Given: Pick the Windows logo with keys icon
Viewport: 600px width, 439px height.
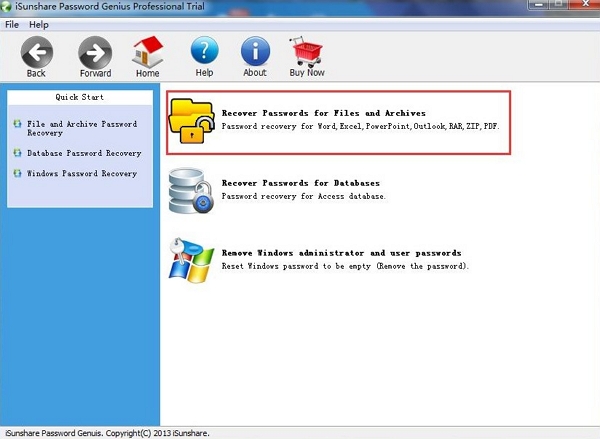Looking at the screenshot, I should (x=191, y=260).
